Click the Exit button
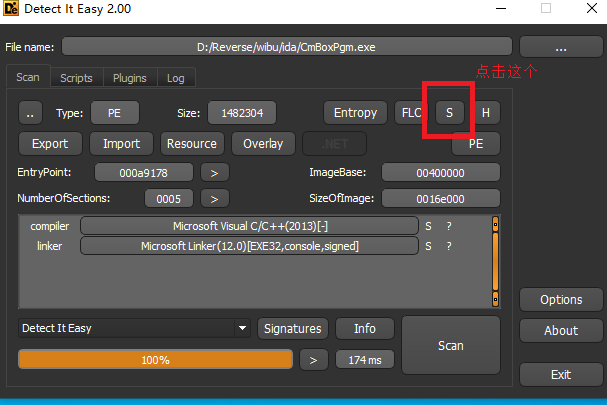Image resolution: width=607 pixels, height=405 pixels. coord(561,374)
